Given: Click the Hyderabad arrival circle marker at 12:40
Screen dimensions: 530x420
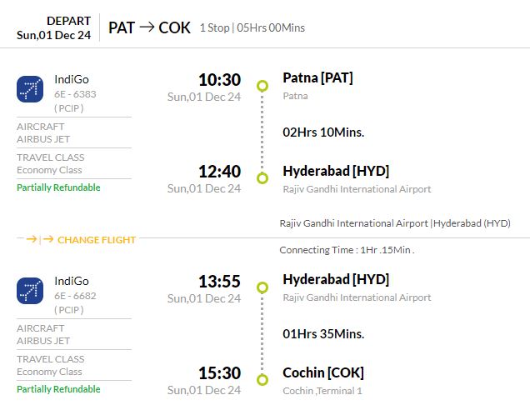Looking at the screenshot, I should click(262, 177).
